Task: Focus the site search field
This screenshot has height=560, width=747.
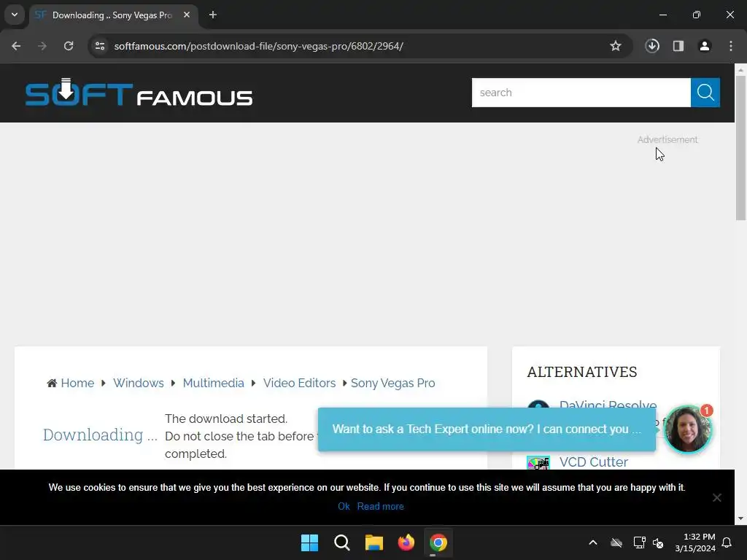Action: 581,93
